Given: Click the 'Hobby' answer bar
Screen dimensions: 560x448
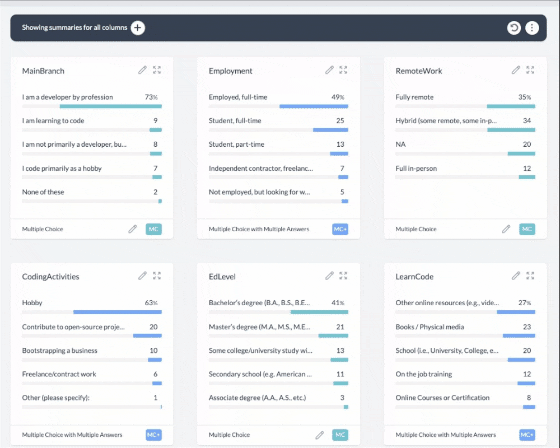Looking at the screenshot, I should pos(92,312).
